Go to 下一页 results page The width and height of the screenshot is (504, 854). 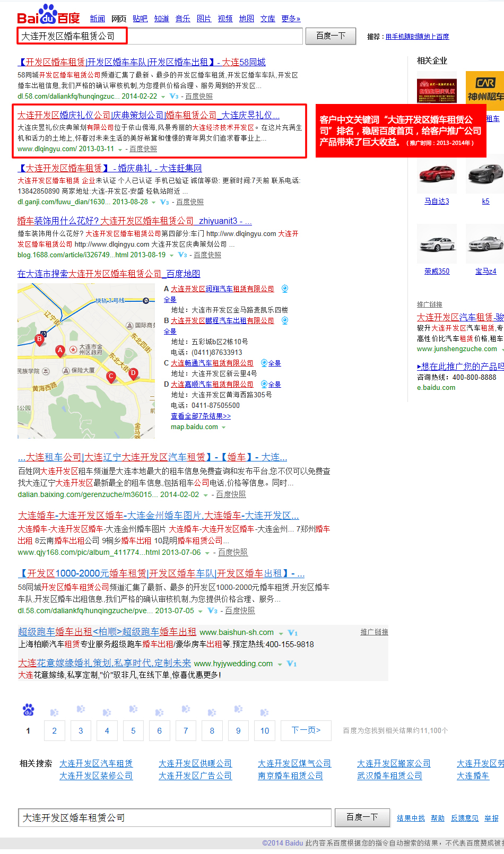click(x=306, y=730)
